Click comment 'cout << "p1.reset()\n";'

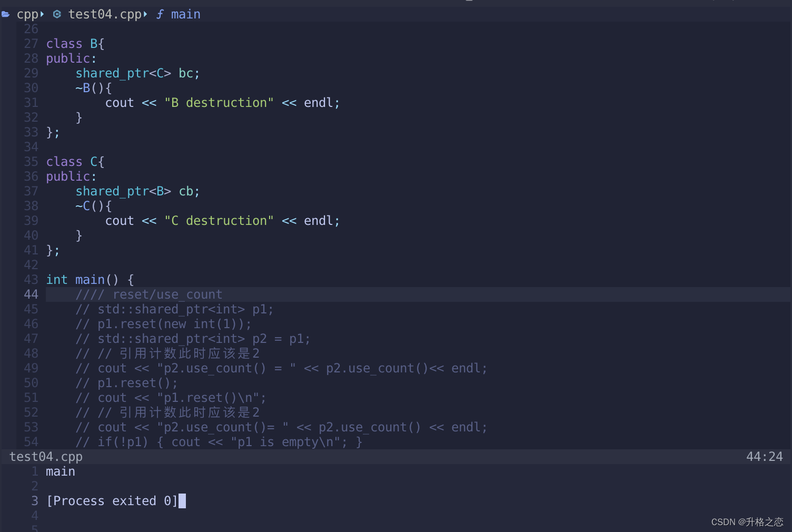tap(171, 398)
